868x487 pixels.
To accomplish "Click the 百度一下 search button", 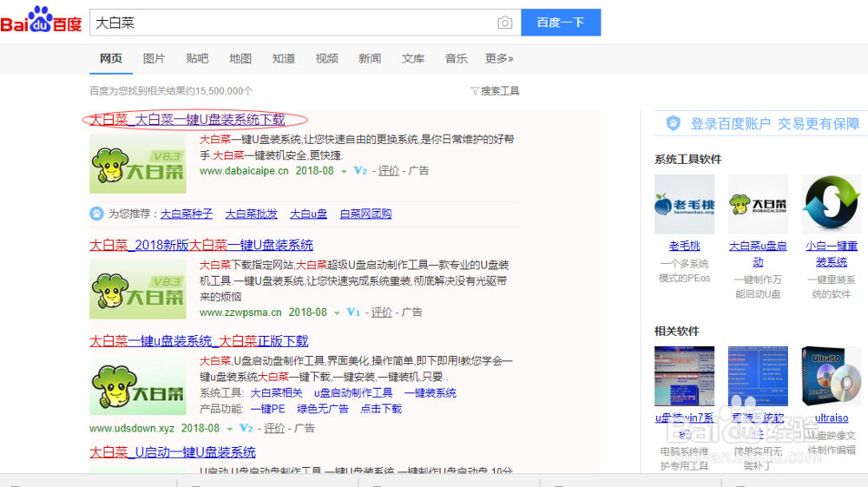I will [561, 23].
